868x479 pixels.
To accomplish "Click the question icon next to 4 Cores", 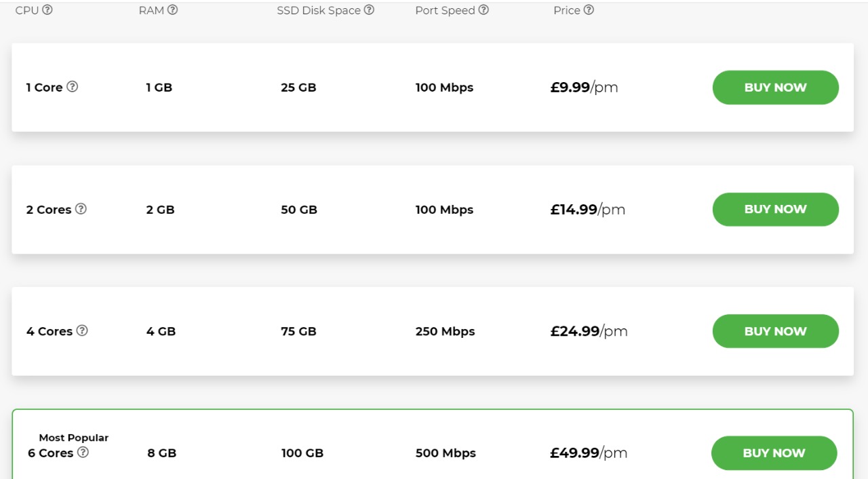I will click(x=82, y=330).
